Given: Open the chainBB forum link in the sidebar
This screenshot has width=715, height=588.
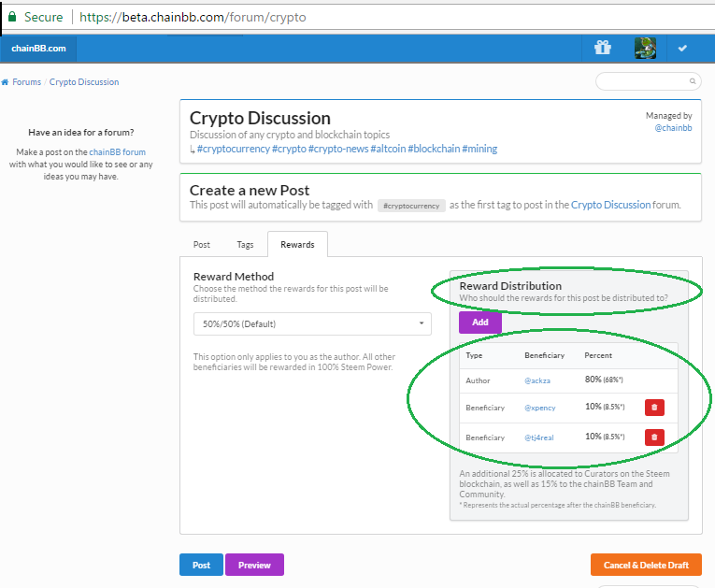Looking at the screenshot, I should point(117,151).
